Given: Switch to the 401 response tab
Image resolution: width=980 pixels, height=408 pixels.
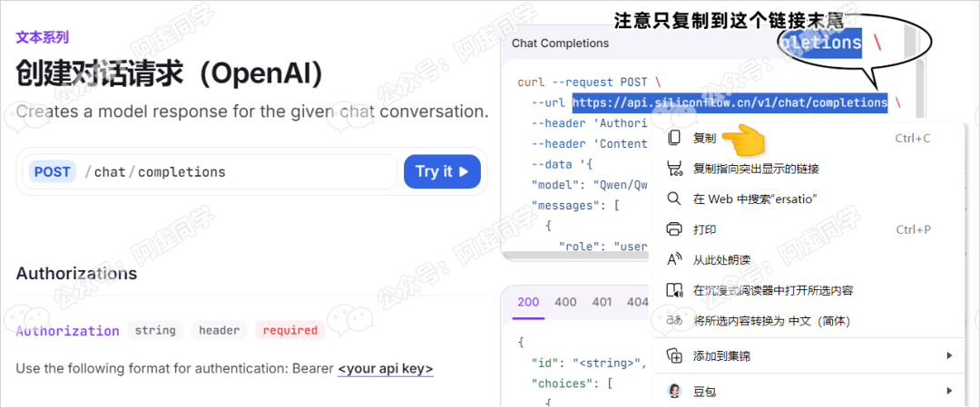Looking at the screenshot, I should click(x=602, y=302).
